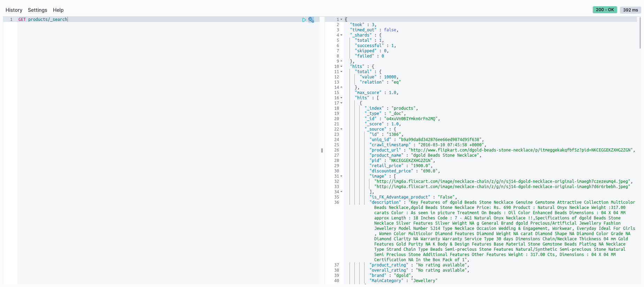Viewport: 644px width, 287px height.
Task: Collapse the outer "hits" object at line 10
Action: point(341,67)
